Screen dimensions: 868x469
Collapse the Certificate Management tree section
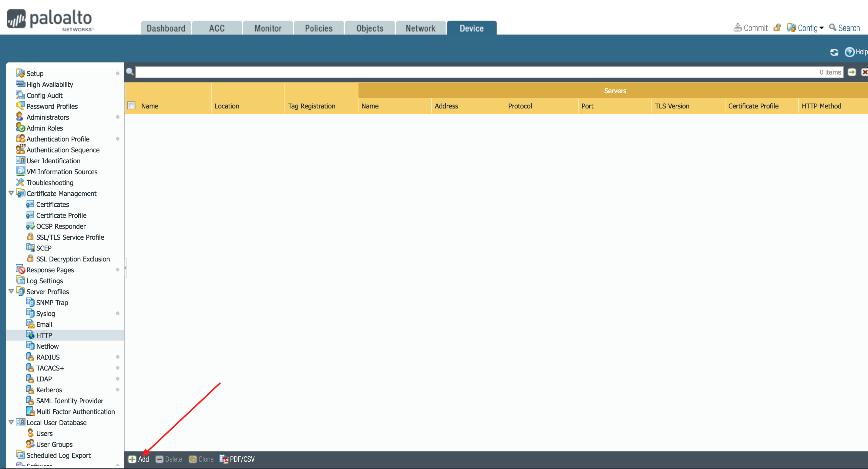tap(11, 193)
